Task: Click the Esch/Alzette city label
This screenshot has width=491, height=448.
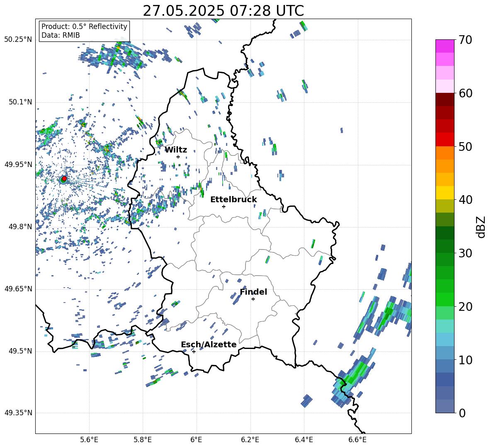Action: click(x=209, y=344)
